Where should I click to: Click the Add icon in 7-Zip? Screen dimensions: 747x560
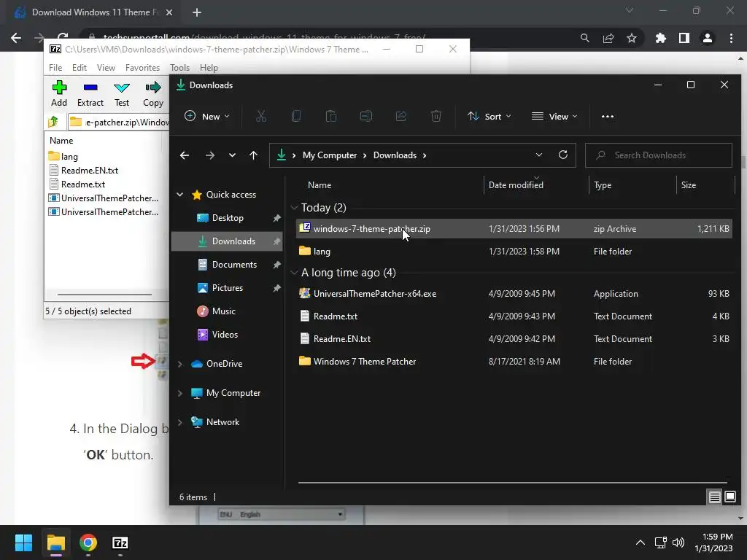point(59,87)
